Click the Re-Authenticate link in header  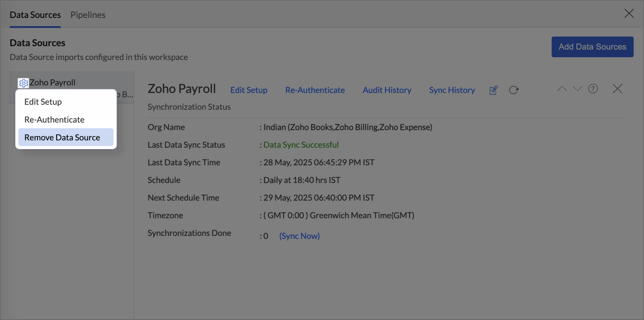pos(315,90)
